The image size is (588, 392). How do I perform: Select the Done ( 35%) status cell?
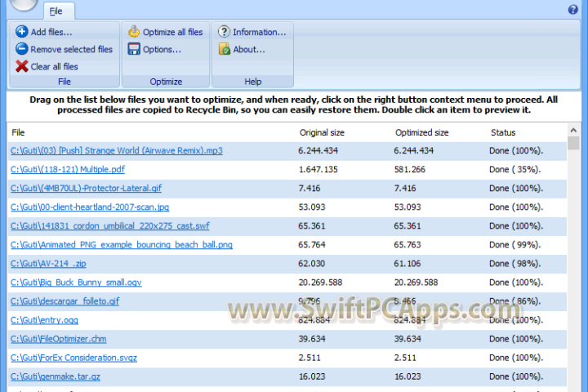[x=514, y=170]
